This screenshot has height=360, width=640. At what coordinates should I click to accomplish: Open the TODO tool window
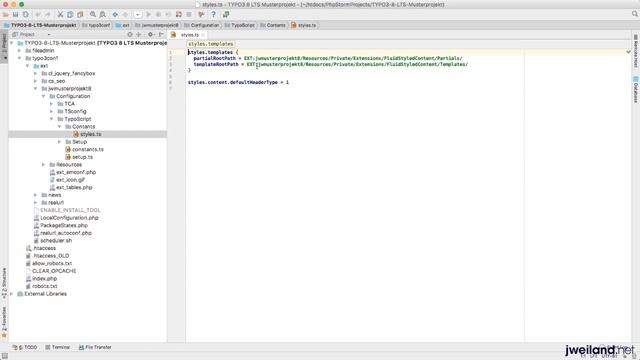pos(25,347)
